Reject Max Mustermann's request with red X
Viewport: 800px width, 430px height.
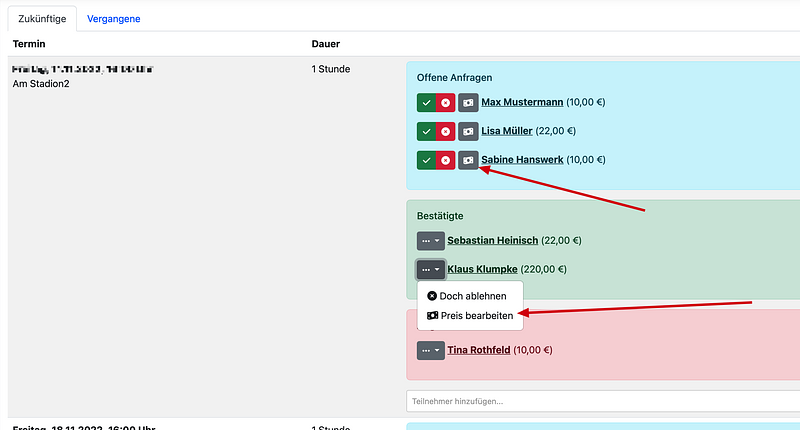pyautogui.click(x=445, y=102)
